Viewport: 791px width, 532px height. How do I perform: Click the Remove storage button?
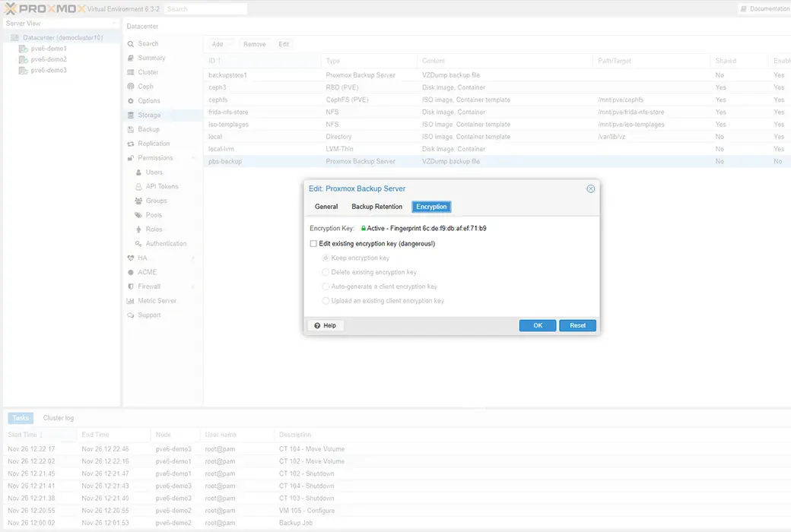tap(254, 44)
